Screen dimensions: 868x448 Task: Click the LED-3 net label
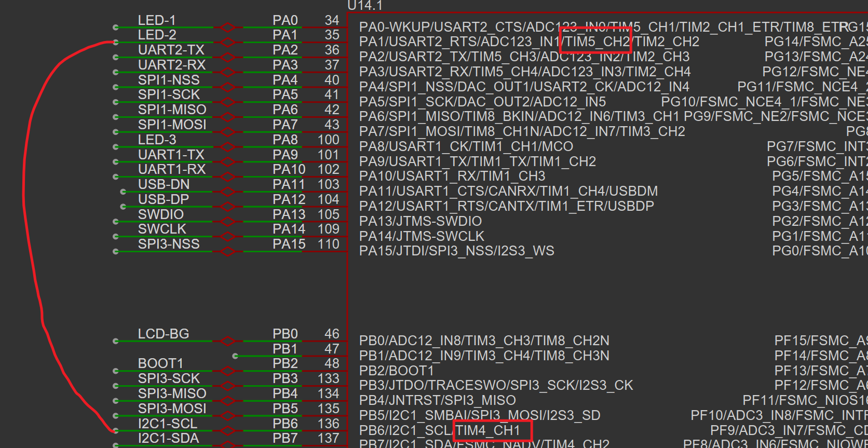157,140
